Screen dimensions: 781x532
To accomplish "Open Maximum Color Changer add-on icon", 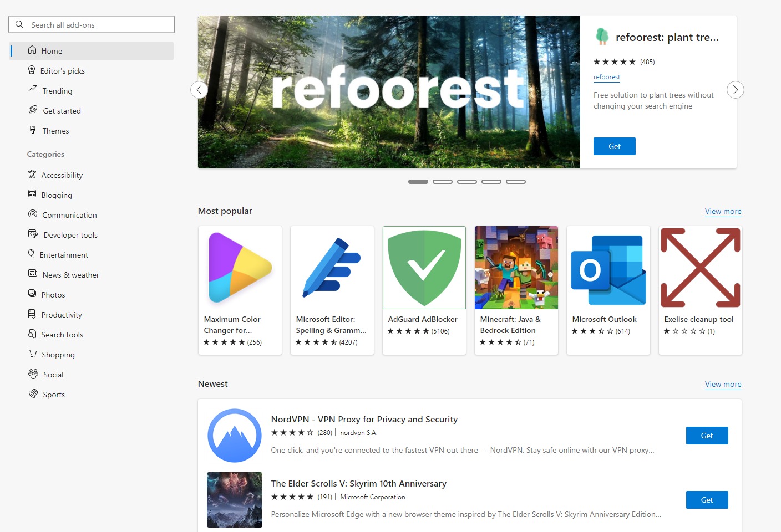I will coord(240,268).
